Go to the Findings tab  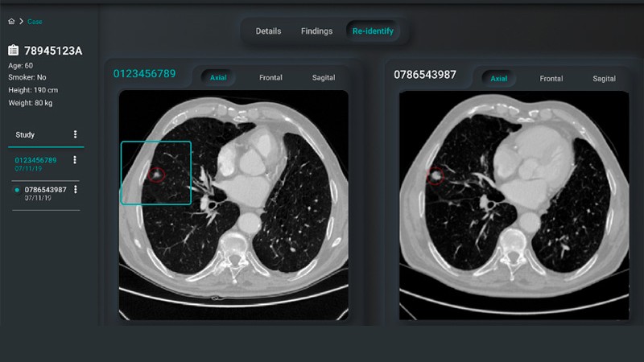point(316,31)
